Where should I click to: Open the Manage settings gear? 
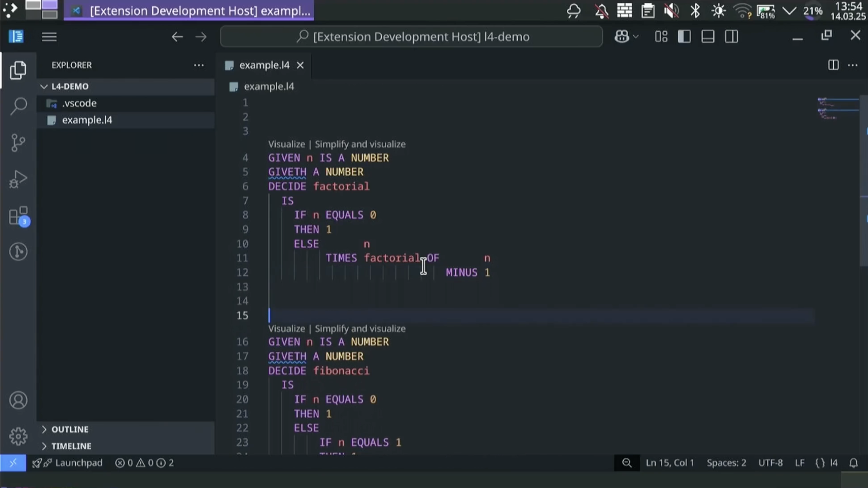[18, 436]
